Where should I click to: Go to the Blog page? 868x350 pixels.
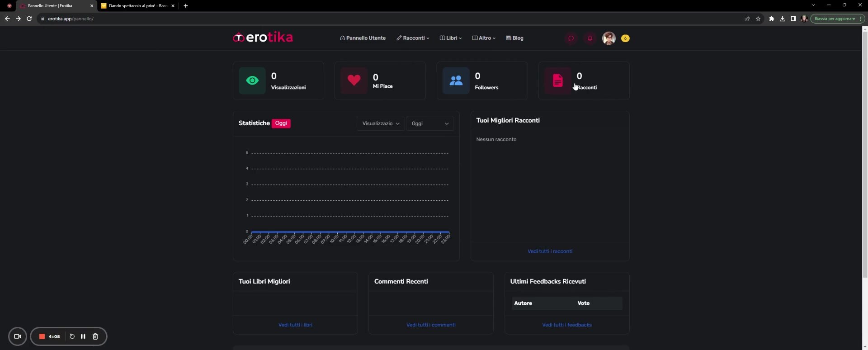(514, 38)
